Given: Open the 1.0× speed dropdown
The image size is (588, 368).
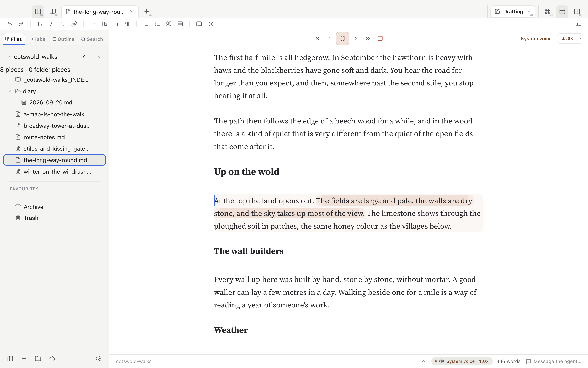Looking at the screenshot, I should (x=570, y=38).
